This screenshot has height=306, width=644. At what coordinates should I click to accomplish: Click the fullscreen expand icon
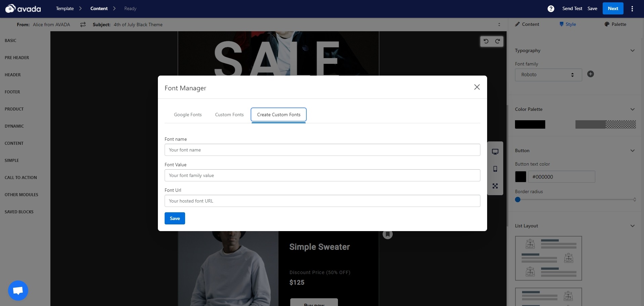(495, 186)
